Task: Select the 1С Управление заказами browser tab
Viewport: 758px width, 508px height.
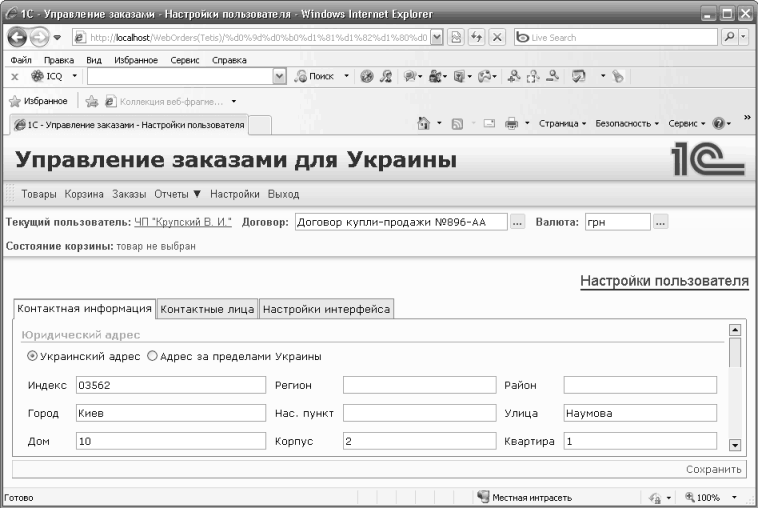Action: 129,125
